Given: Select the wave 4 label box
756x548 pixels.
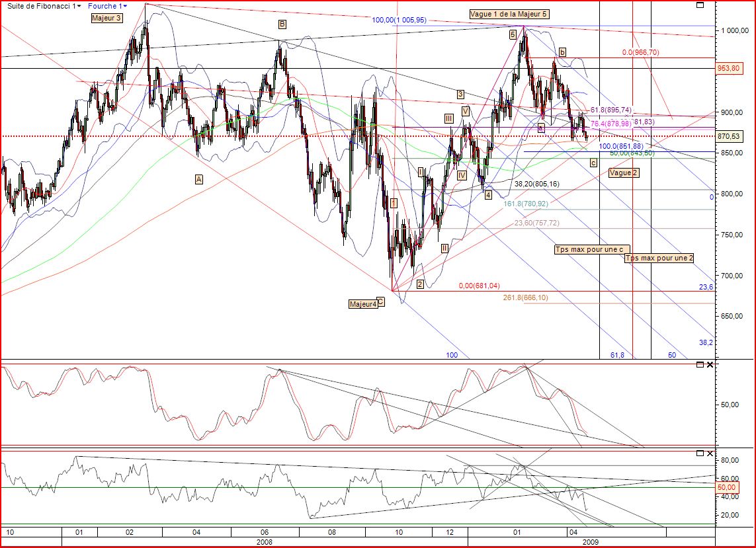Looking at the screenshot, I should [x=488, y=195].
